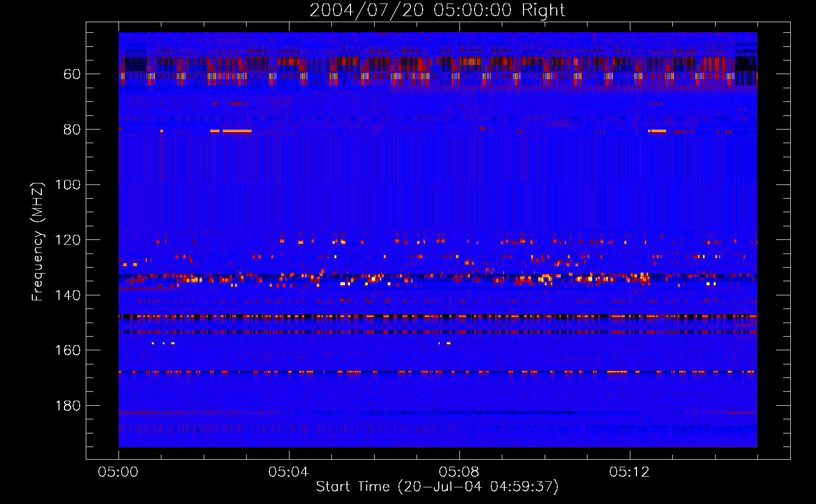The height and width of the screenshot is (504, 816).
Task: Select the 160 MHz frequency tick label
Action: coord(68,350)
